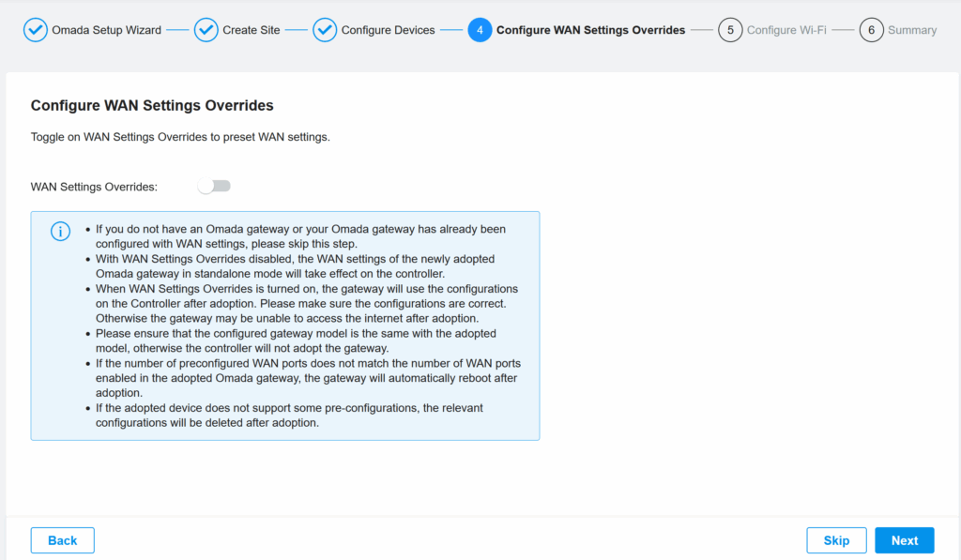Return to the Create Site step
This screenshot has height=560, width=961.
pyautogui.click(x=252, y=30)
